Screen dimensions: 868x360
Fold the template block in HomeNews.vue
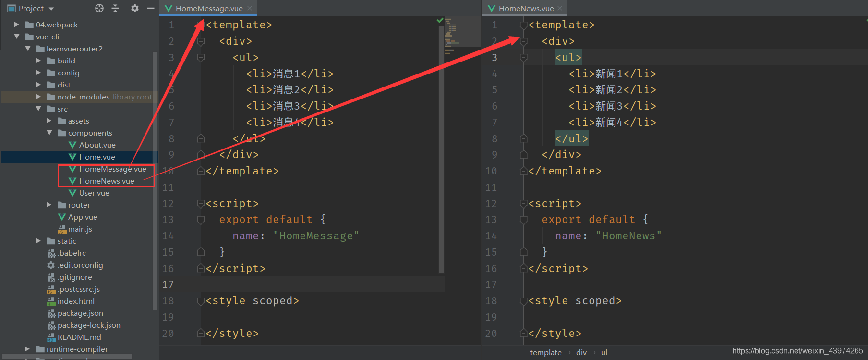coord(524,25)
